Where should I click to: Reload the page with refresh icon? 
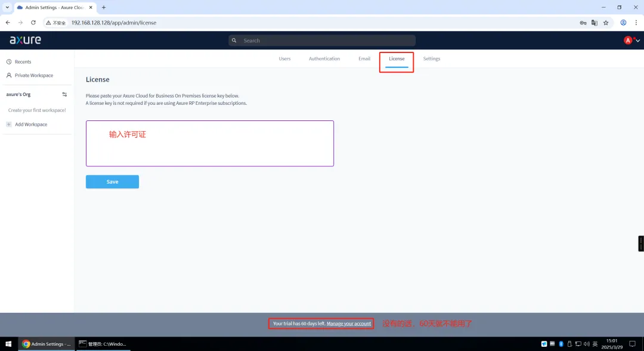coord(33,23)
